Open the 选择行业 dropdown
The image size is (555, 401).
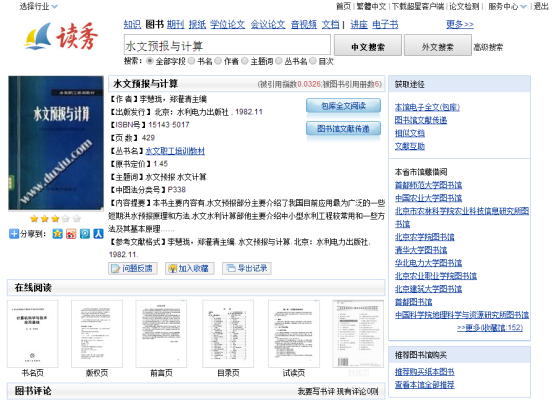38,6
